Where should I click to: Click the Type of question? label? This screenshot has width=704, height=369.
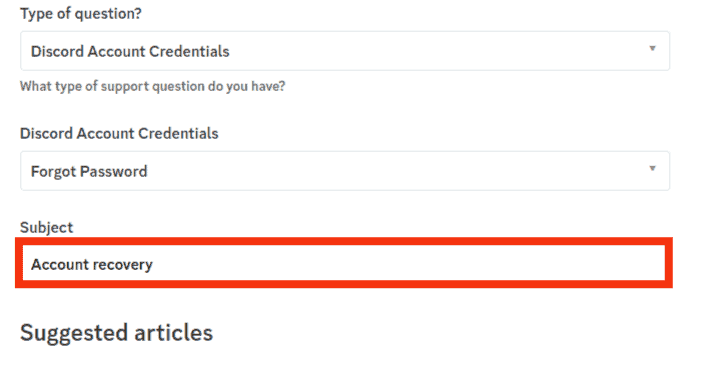tap(81, 14)
